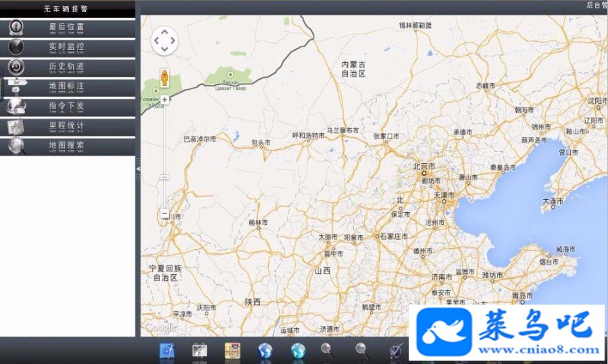Image resolution: width=608 pixels, height=364 pixels.
Task: Click the 潍坊市 label on the map
Action: tap(493, 276)
